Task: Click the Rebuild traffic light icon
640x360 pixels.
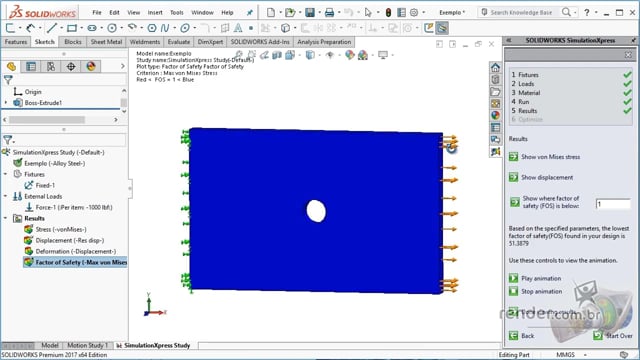Action: [x=388, y=12]
